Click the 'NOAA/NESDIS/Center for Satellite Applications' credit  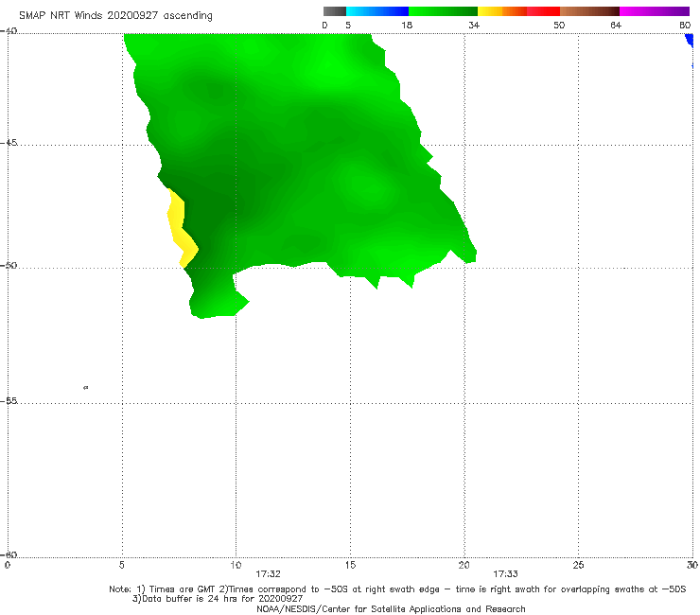coord(391,608)
